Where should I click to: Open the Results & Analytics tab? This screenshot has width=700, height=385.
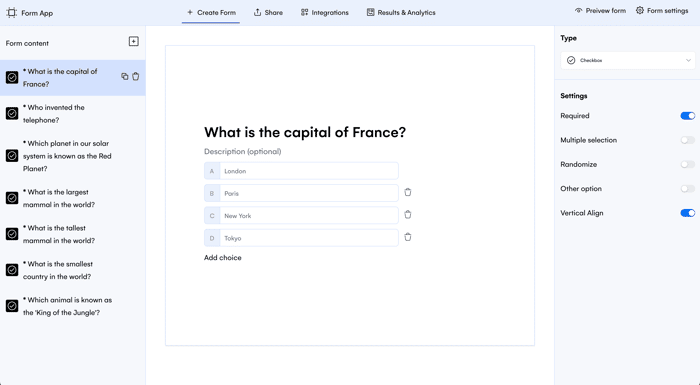(x=401, y=13)
